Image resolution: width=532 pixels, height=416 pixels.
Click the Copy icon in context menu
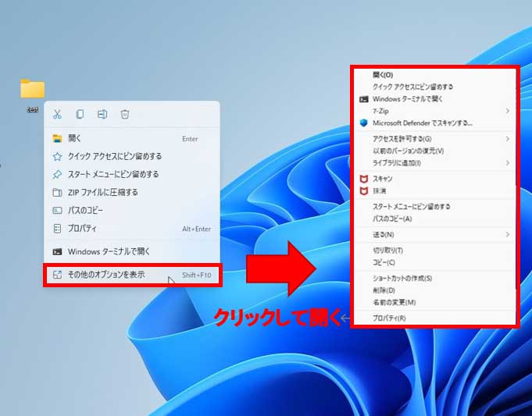(80, 115)
